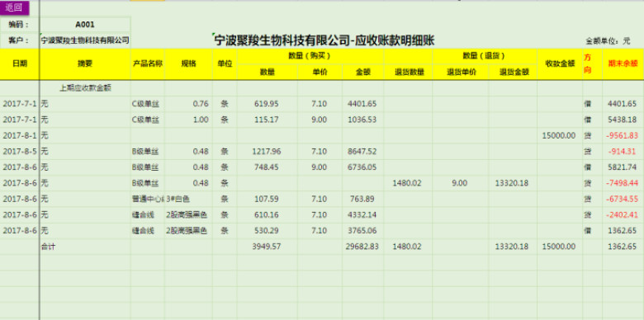
Task: Select the 退货金额 header cell
Action: click(513, 73)
